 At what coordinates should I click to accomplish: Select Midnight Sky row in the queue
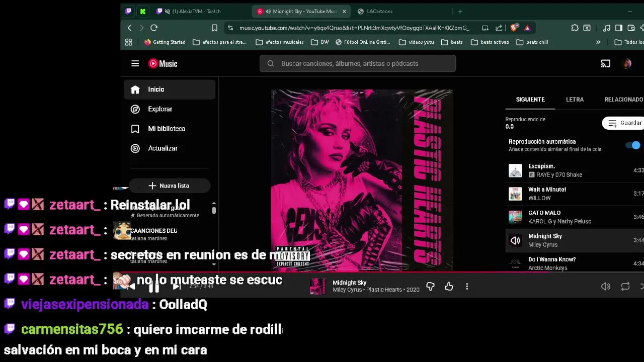click(x=575, y=240)
